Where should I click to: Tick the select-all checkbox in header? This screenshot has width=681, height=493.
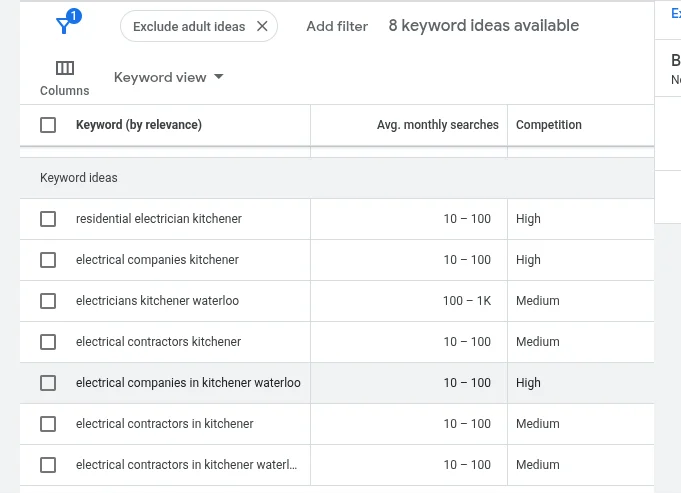coord(48,125)
